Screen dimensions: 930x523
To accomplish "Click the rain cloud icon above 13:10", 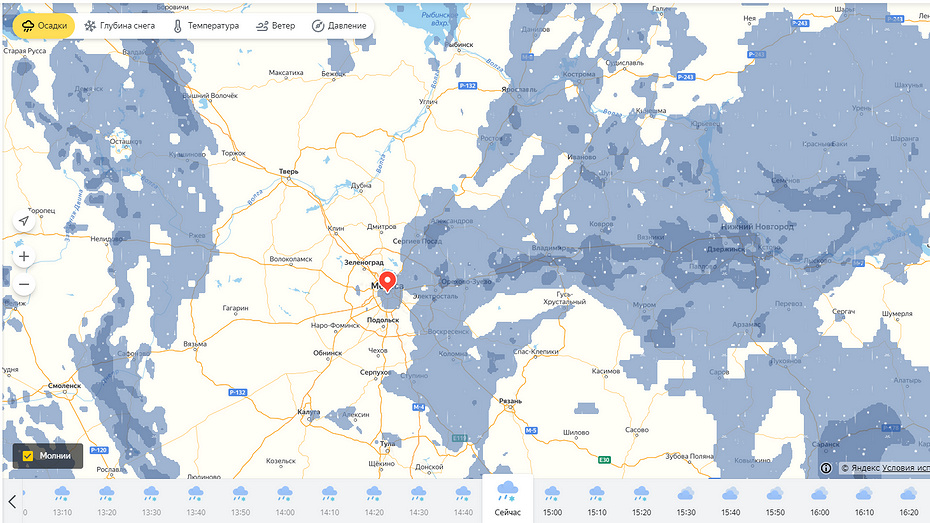I will coord(62,493).
